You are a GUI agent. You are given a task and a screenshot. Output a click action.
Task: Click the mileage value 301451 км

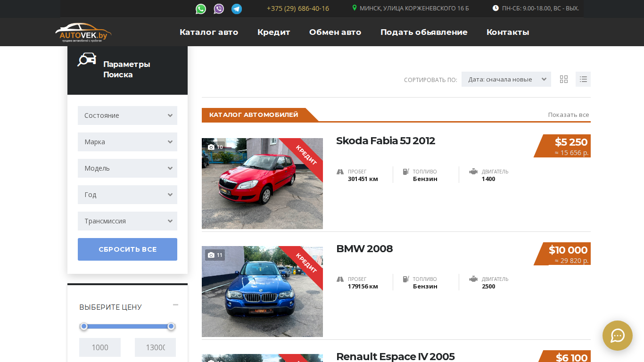pyautogui.click(x=363, y=179)
